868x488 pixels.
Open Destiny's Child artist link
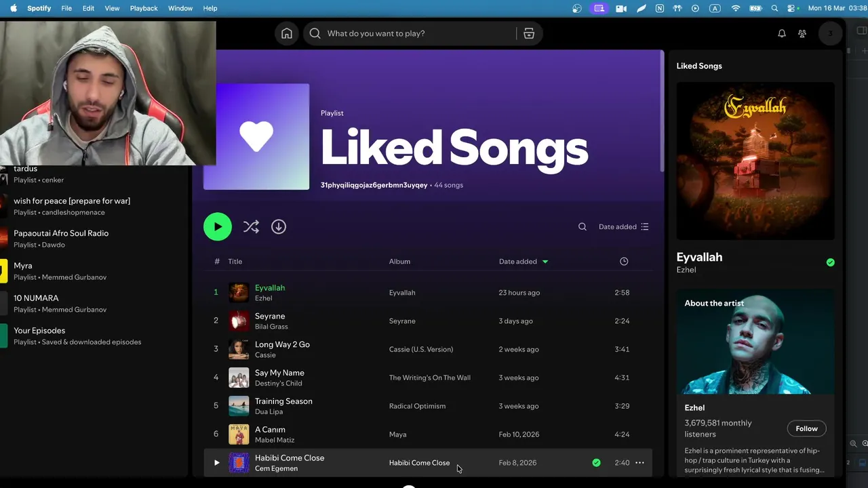pos(278,383)
